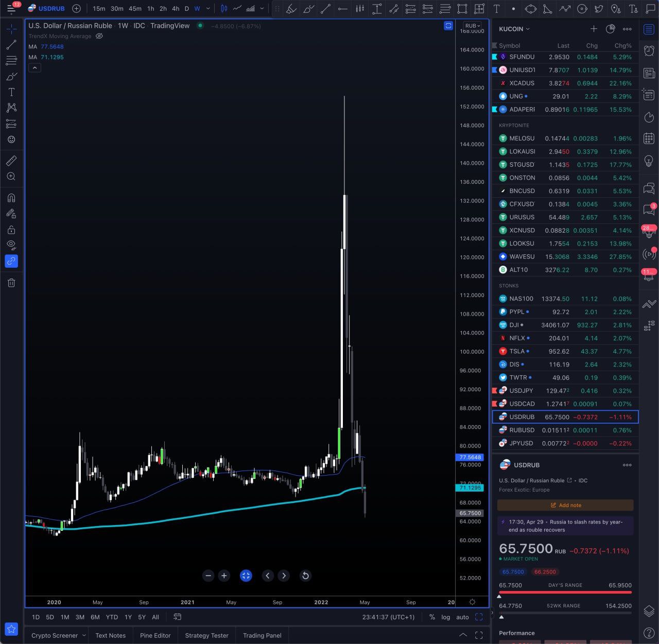
Task: Toggle lock all drawing tools
Action: [x=11, y=230]
